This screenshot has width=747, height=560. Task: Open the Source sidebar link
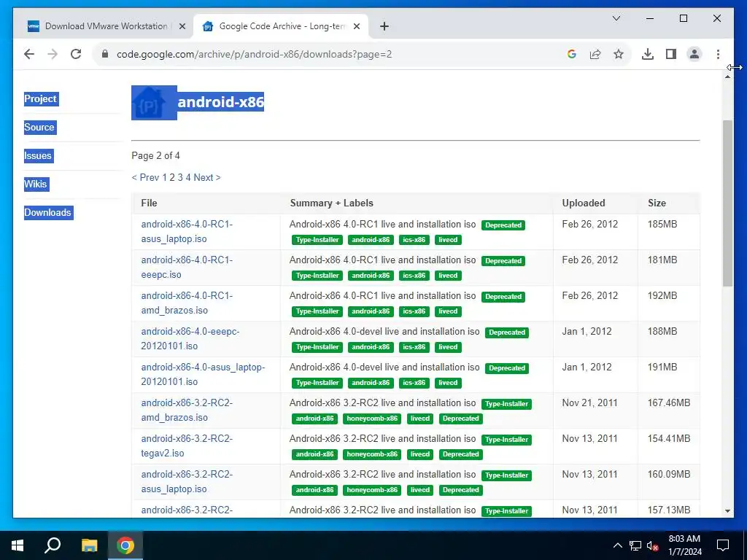[40, 127]
